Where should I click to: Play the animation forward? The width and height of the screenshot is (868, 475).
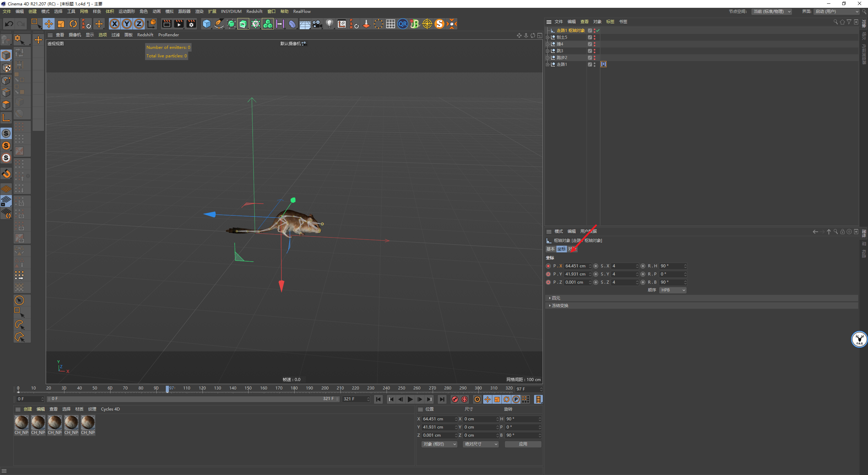[410, 399]
